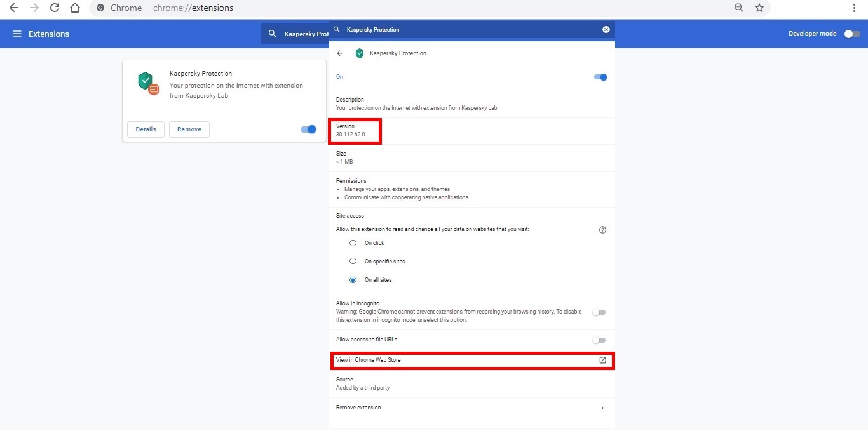868x431 pixels.
Task: Open Details of Kaspersky Protection card
Action: point(146,129)
